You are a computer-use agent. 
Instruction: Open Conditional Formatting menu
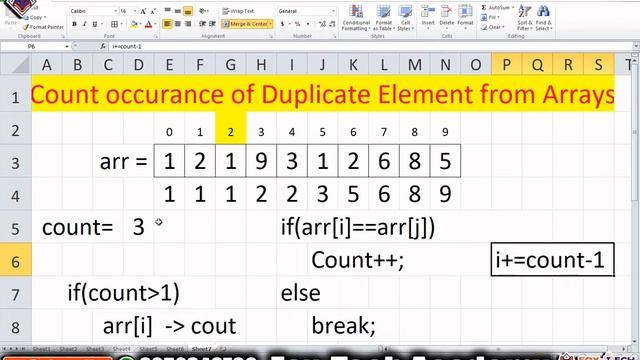[356, 18]
